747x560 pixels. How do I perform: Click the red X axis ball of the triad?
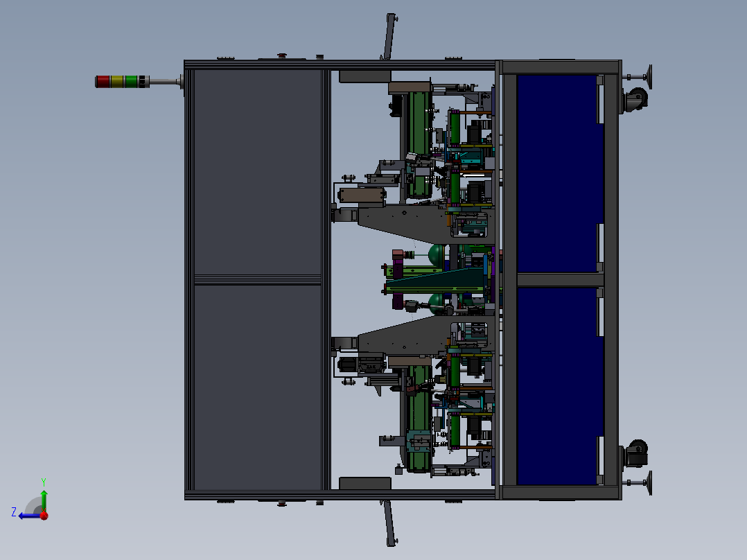click(x=44, y=516)
